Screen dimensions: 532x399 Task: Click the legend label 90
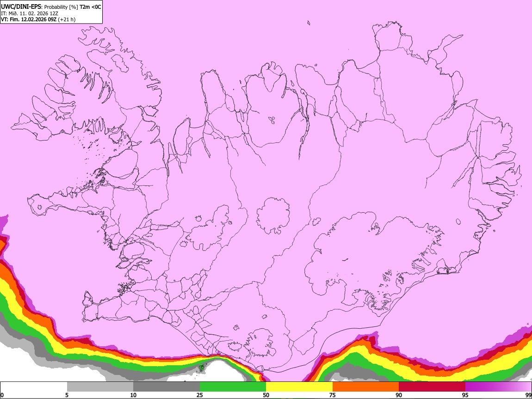(x=399, y=395)
